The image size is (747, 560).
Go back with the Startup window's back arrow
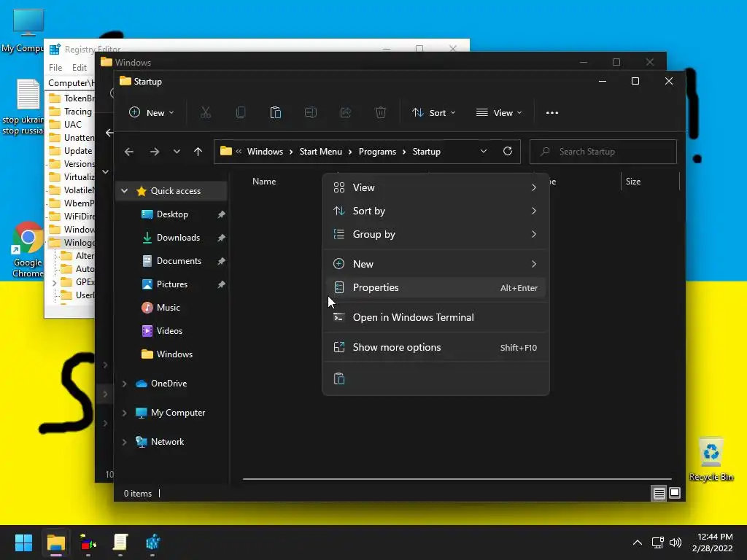click(x=129, y=152)
